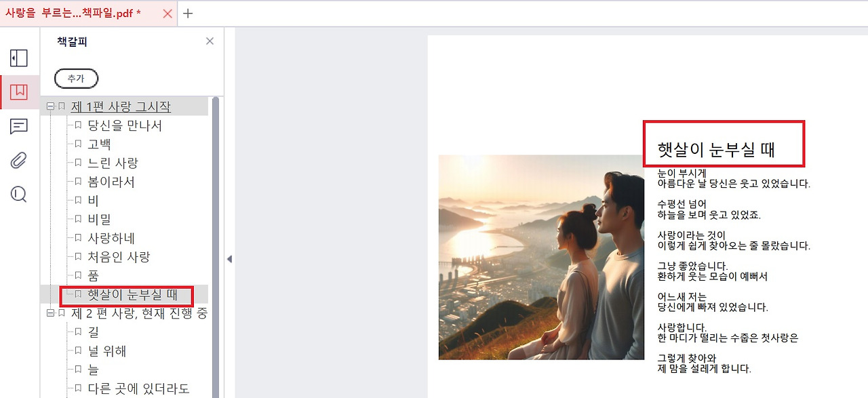Viewport: 868px width, 398px height.
Task: Click the bookmark panel vertical scrollbar
Action: (x=216, y=247)
